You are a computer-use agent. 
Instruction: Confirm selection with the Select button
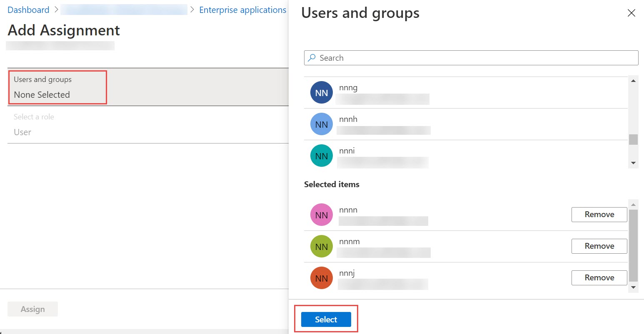326,319
